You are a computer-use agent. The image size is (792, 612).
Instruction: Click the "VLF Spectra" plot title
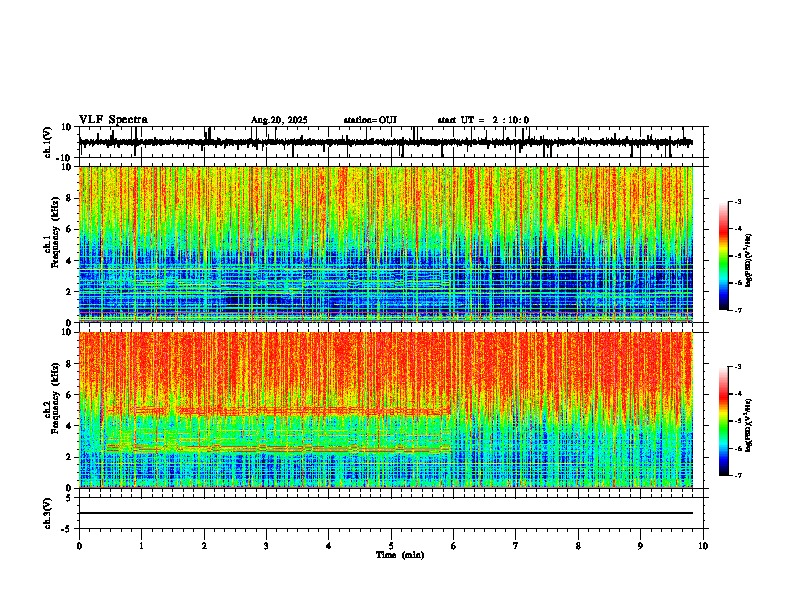[113, 120]
